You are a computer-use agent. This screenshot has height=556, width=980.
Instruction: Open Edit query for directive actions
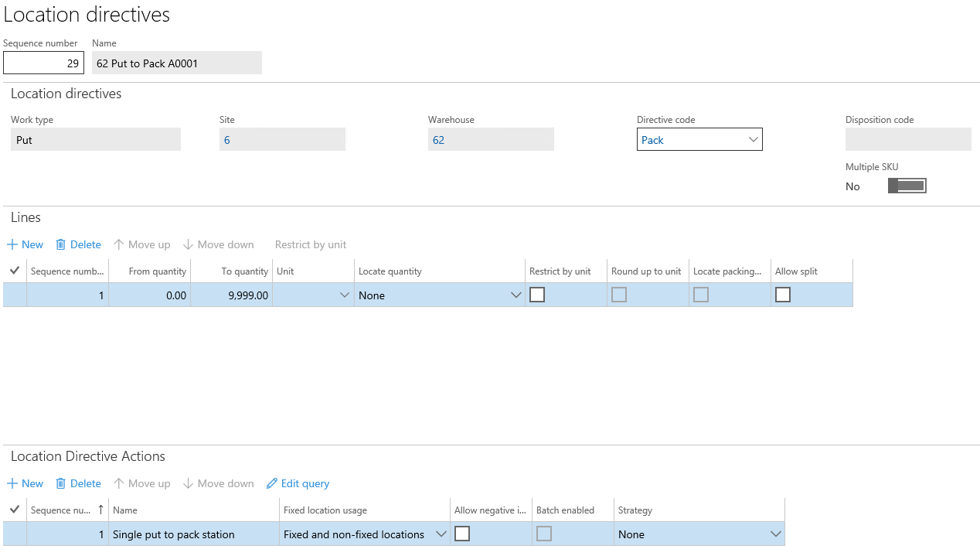click(x=298, y=483)
